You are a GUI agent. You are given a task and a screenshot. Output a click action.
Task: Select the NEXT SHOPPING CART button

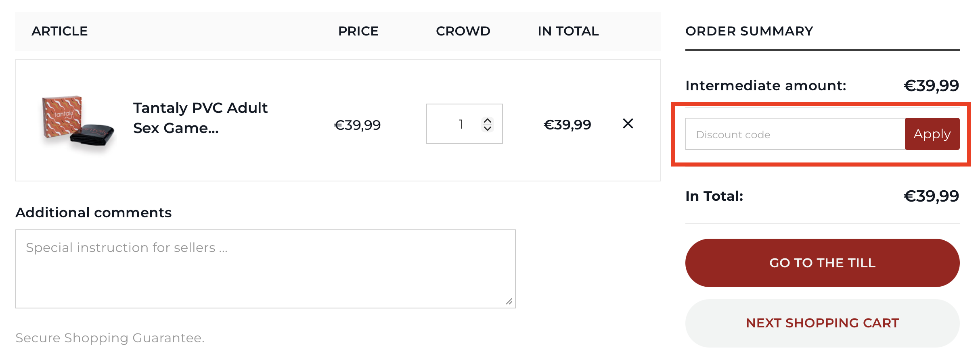pyautogui.click(x=822, y=323)
